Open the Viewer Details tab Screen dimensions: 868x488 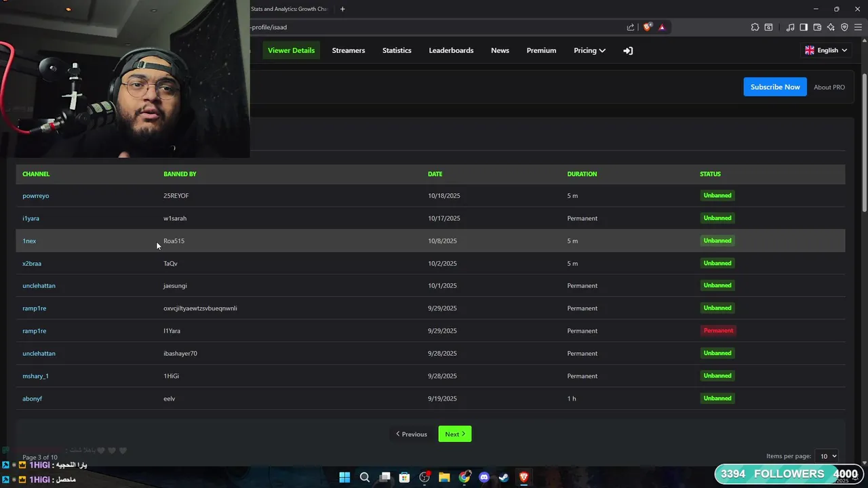[x=291, y=51]
